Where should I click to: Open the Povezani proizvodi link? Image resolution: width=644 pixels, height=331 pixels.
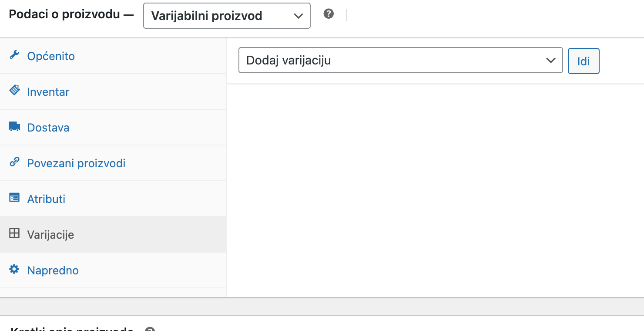(76, 163)
